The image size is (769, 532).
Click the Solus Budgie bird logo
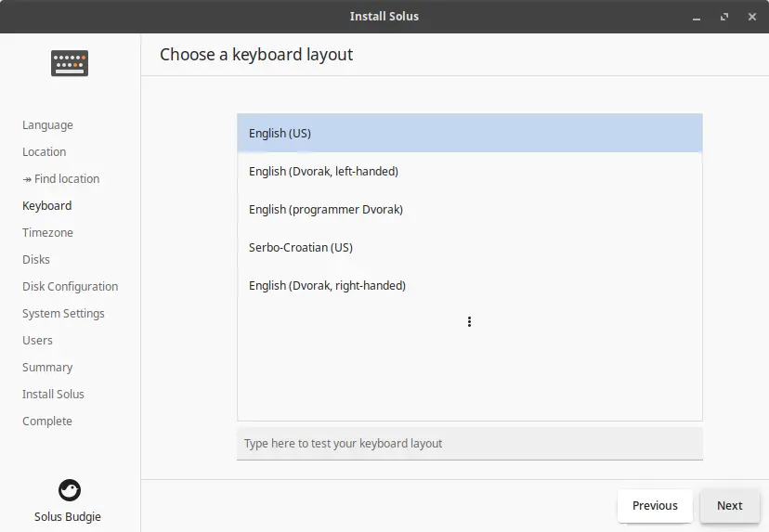(x=70, y=490)
